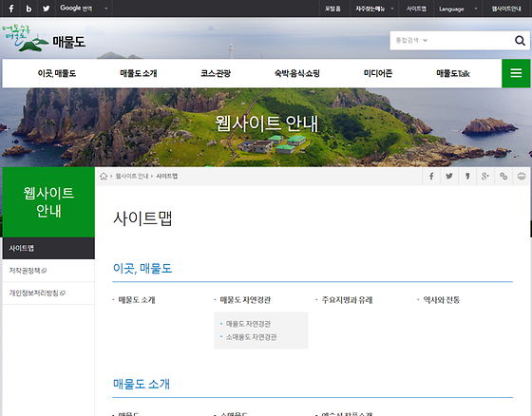This screenshot has height=416, width=532.
Task: Open 주요지명과 유래 link
Action: click(x=347, y=300)
